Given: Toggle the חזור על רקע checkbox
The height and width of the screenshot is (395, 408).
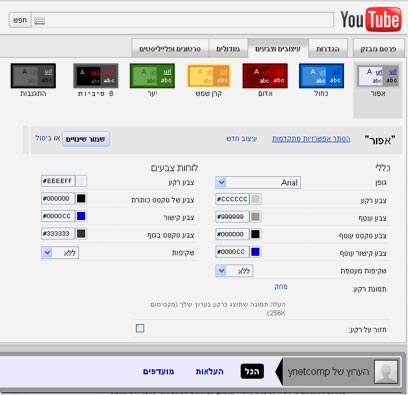Looking at the screenshot, I should (140, 328).
